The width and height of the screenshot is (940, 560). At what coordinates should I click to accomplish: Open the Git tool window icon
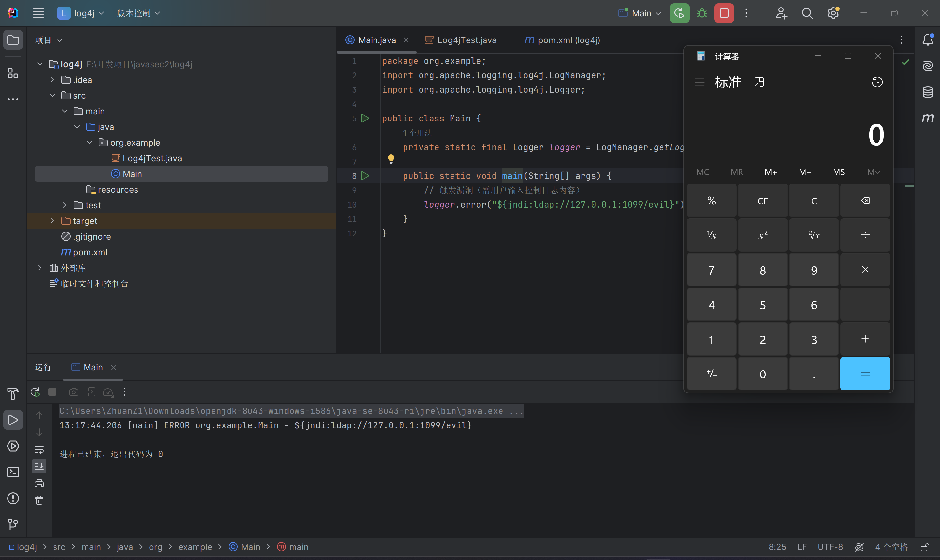13,524
